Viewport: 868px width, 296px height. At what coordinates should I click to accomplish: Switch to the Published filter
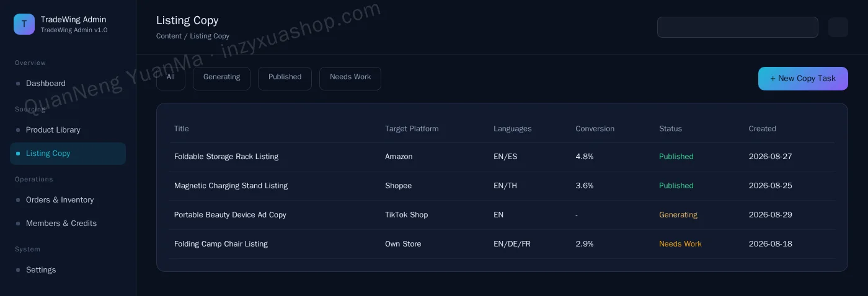point(285,79)
